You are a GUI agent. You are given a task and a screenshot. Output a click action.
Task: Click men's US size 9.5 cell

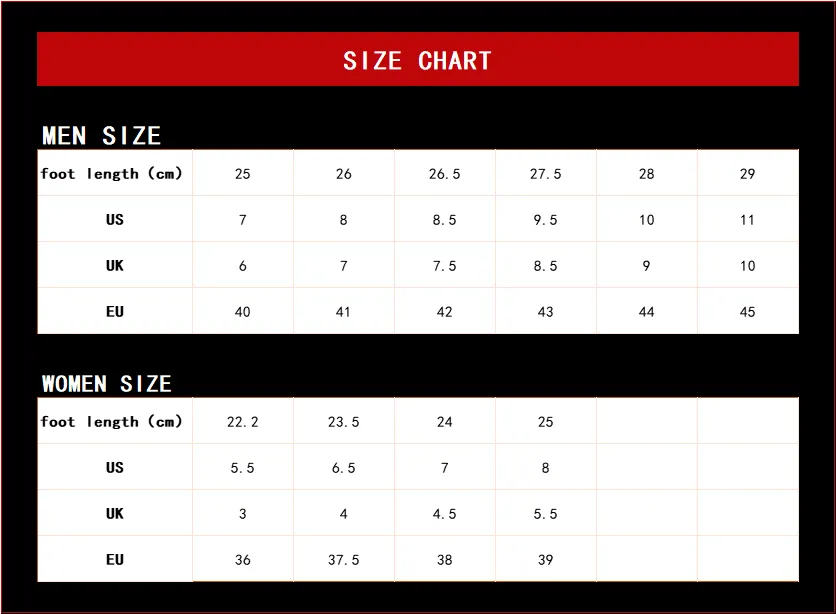pos(546,220)
